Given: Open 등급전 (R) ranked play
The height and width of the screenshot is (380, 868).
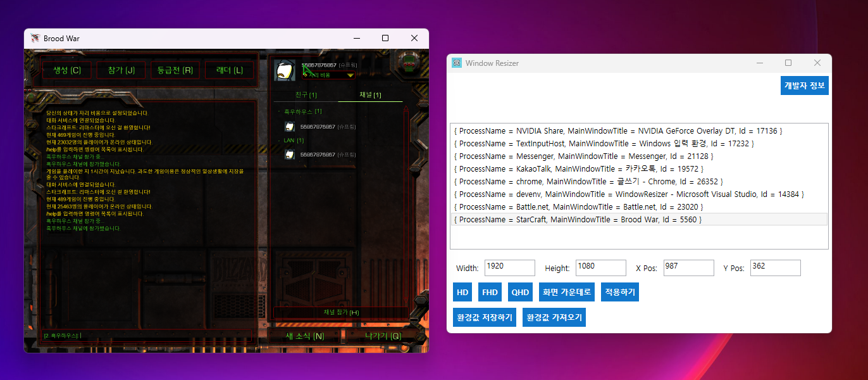Looking at the screenshot, I should (175, 70).
